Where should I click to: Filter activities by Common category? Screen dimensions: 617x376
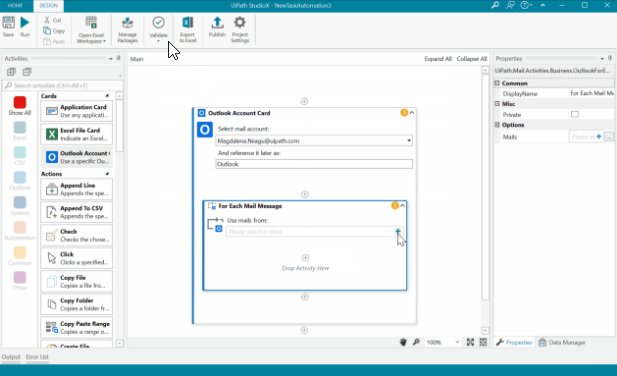pos(20,256)
